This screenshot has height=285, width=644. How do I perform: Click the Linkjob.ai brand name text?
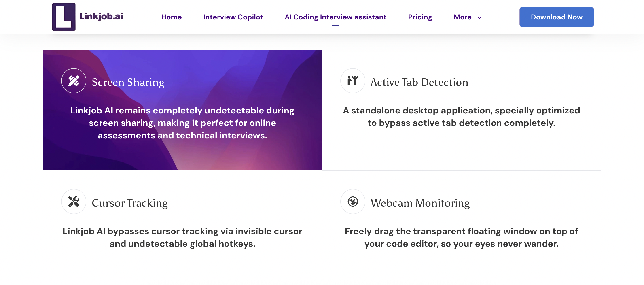pos(101,16)
